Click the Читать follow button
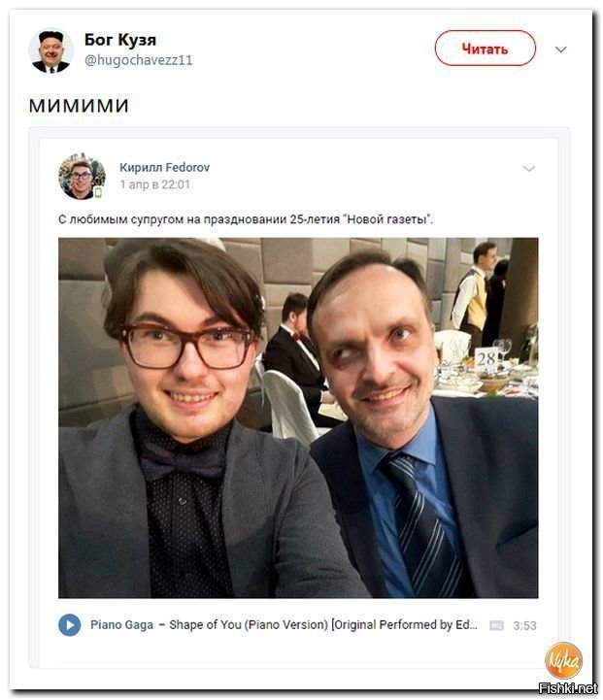Viewport: 603px width, 700px height. [485, 49]
